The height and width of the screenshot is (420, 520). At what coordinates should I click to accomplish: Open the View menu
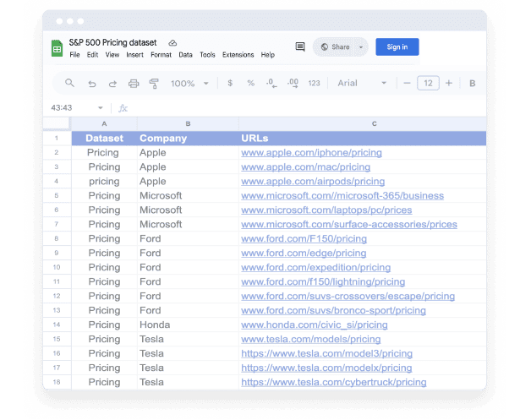(x=112, y=55)
